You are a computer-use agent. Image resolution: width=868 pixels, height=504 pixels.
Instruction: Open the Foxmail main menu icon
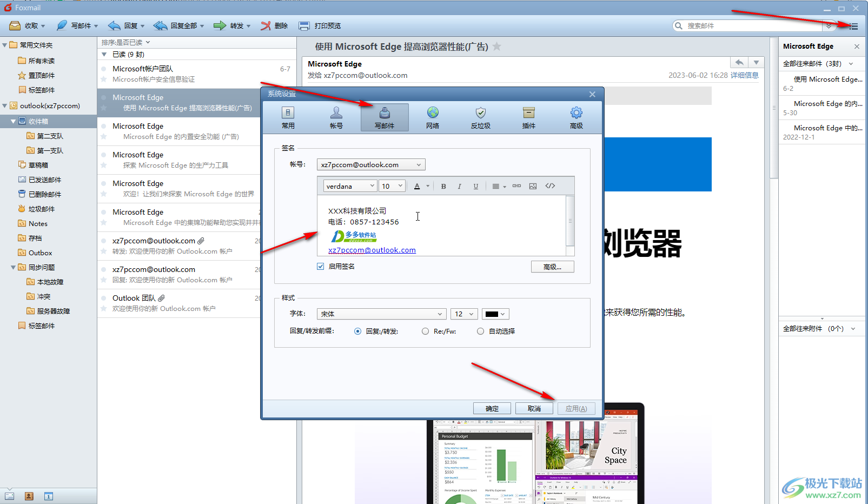pyautogui.click(x=853, y=26)
